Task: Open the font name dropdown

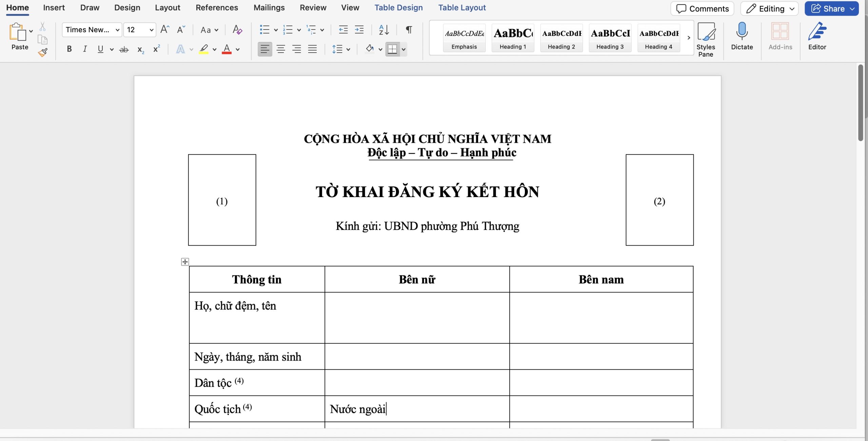Action: click(x=117, y=30)
